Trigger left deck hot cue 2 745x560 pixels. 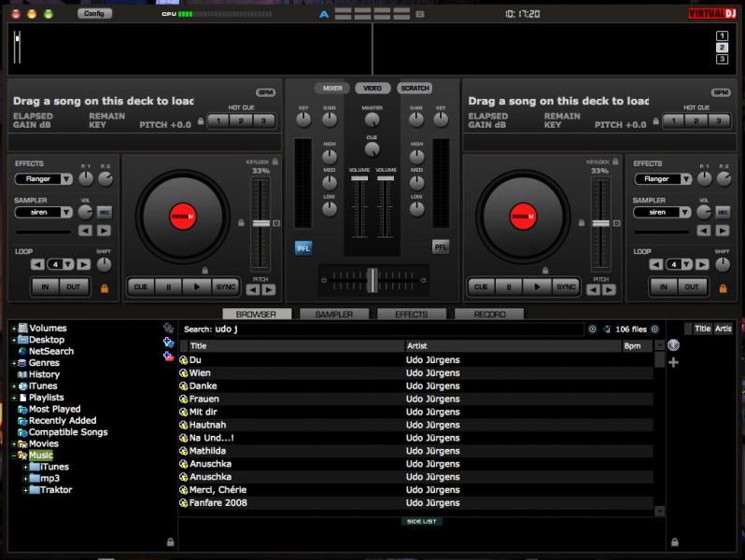point(241,120)
